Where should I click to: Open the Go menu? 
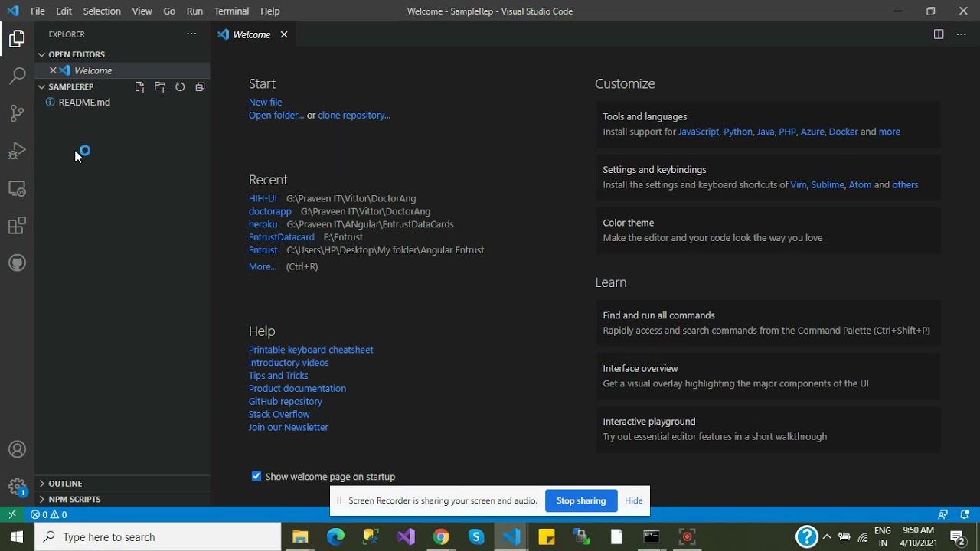click(x=169, y=11)
